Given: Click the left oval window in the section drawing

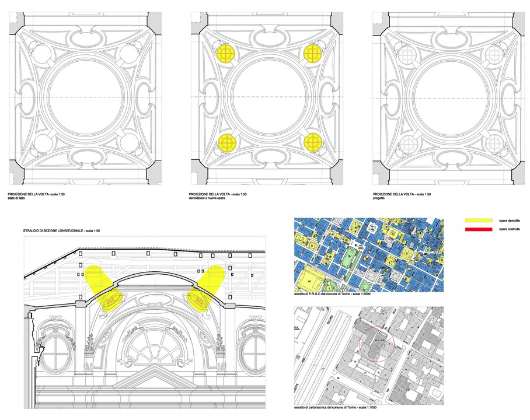Looking at the screenshot, I should pos(55,352).
